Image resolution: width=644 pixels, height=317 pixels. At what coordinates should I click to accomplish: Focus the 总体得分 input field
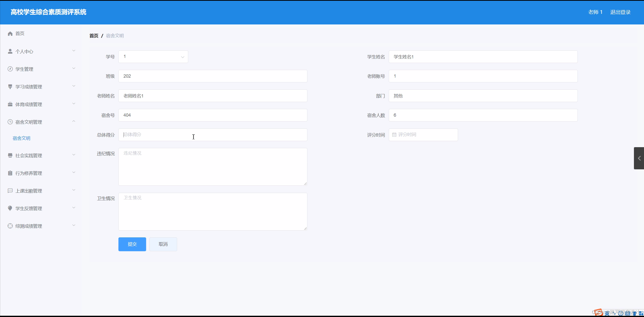coord(213,135)
